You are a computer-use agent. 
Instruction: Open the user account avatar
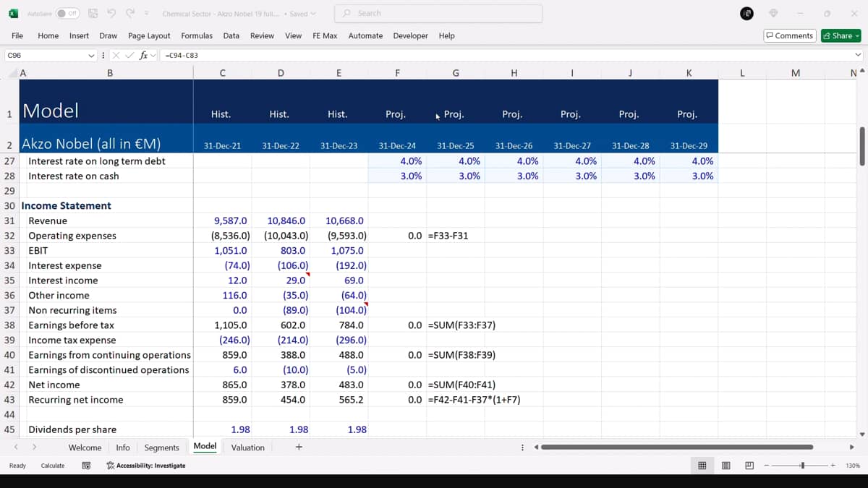(747, 13)
